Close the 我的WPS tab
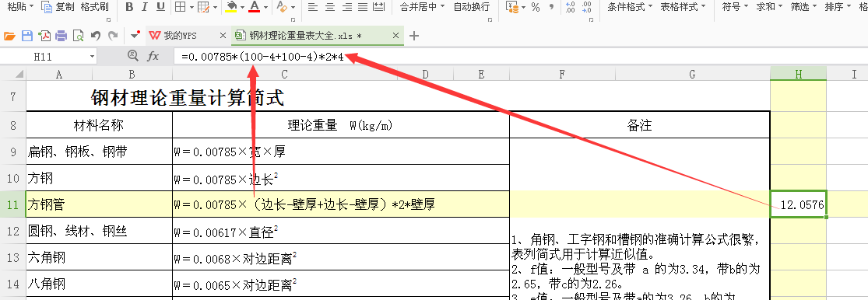The height and width of the screenshot is (300, 868). [223, 36]
